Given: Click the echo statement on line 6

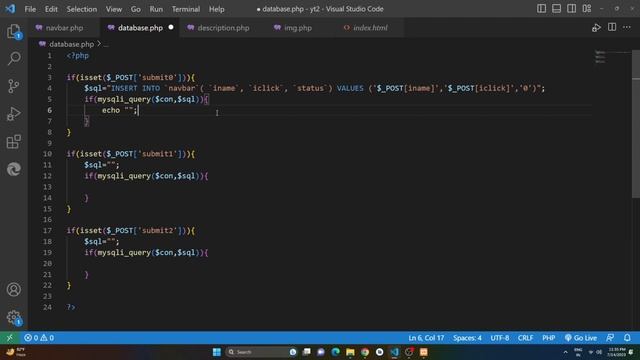Looking at the screenshot, I should 120,110.
